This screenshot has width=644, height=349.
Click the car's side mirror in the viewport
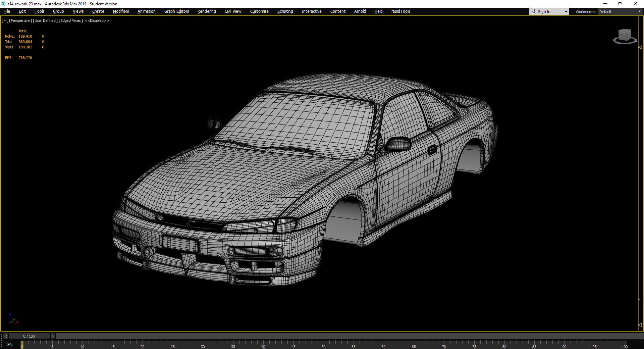click(x=398, y=144)
